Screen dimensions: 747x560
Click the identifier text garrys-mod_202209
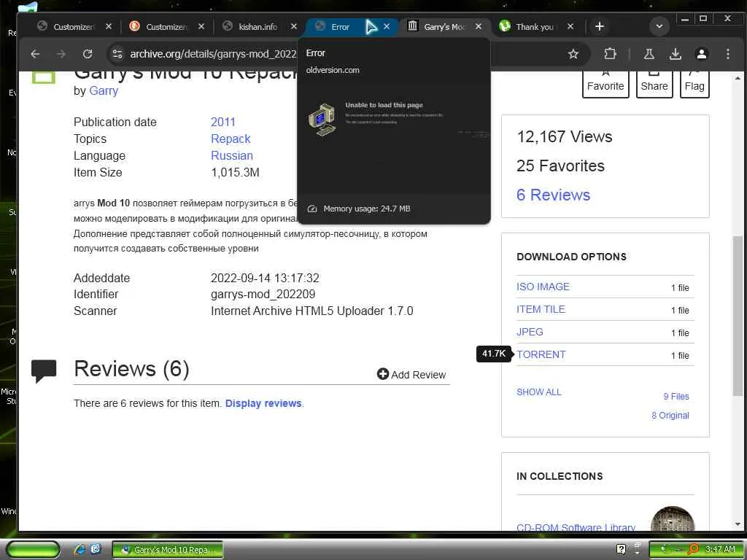pos(263,295)
